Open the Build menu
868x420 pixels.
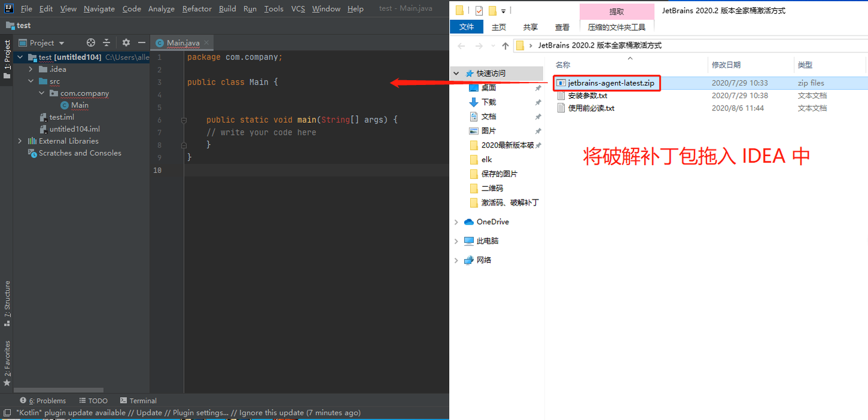coord(227,8)
